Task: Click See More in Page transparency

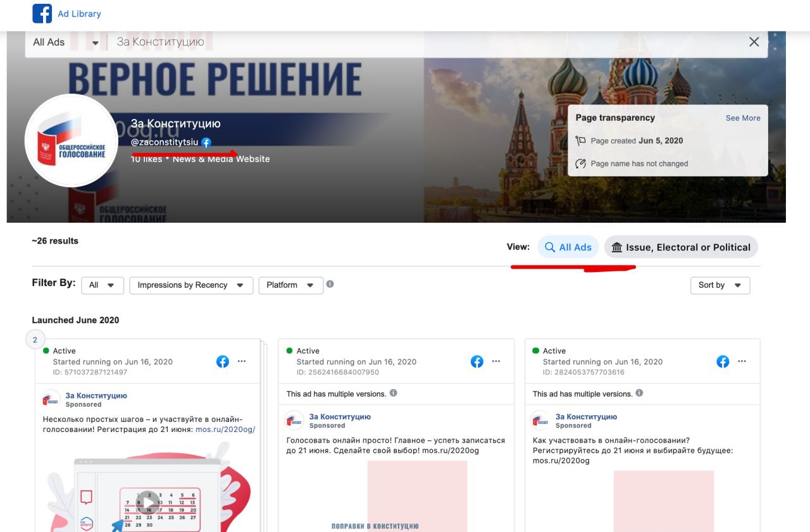Action: point(743,118)
